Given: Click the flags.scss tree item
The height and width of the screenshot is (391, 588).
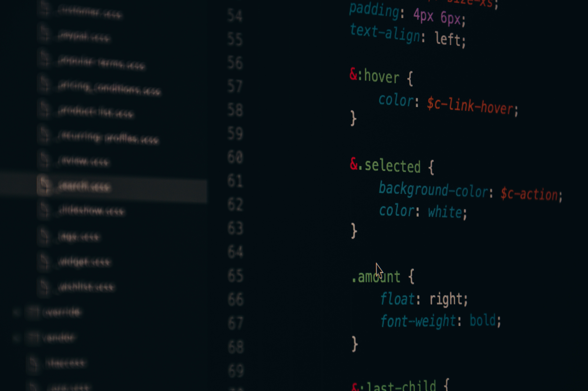Looking at the screenshot, I should click(78, 236).
